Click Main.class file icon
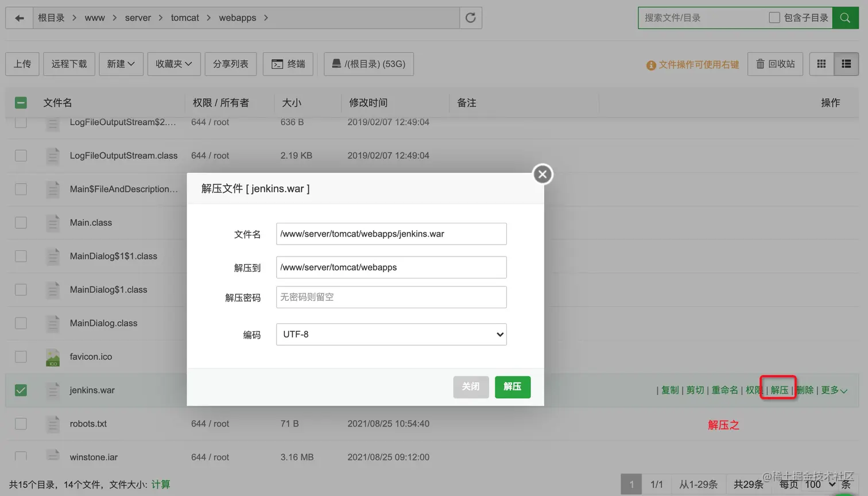This screenshot has height=496, width=868. pos(53,223)
